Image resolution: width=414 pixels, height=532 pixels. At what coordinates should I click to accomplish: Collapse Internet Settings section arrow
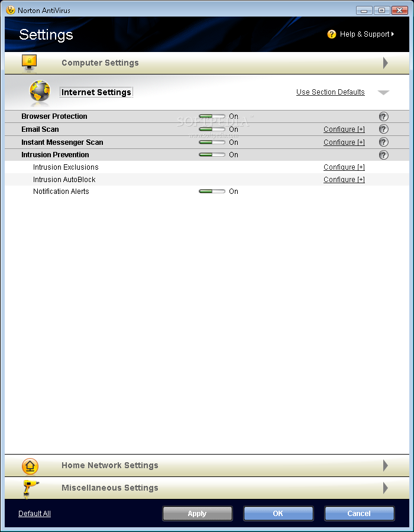(x=383, y=92)
